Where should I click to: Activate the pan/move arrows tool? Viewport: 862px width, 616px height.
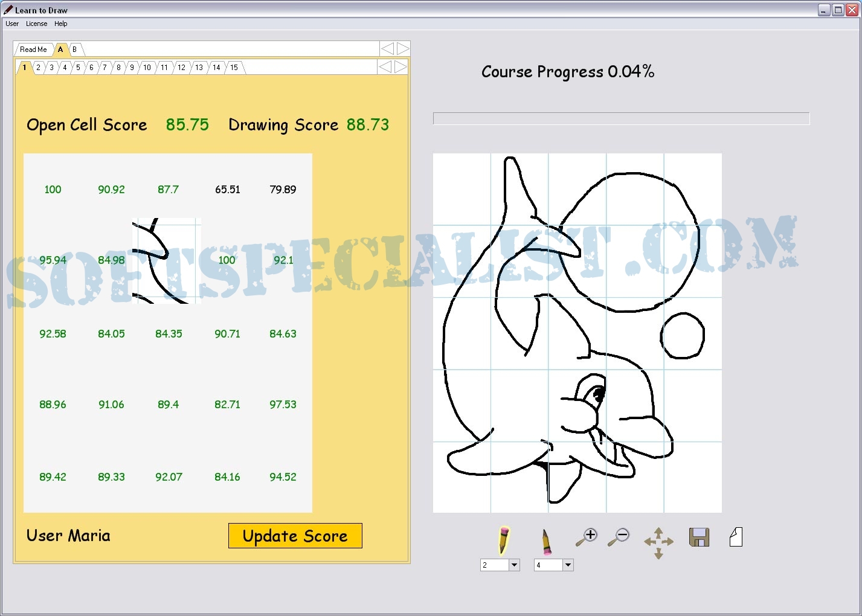[658, 542]
